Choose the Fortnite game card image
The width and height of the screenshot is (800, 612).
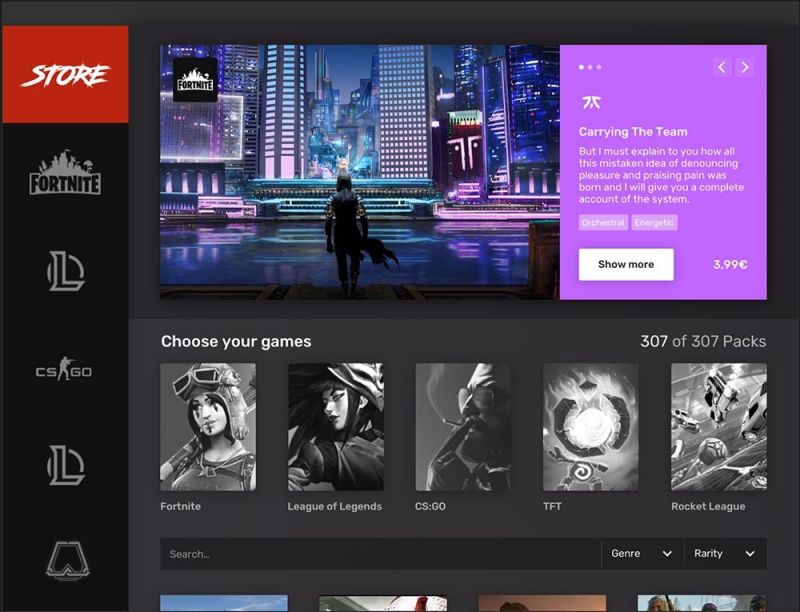208,427
